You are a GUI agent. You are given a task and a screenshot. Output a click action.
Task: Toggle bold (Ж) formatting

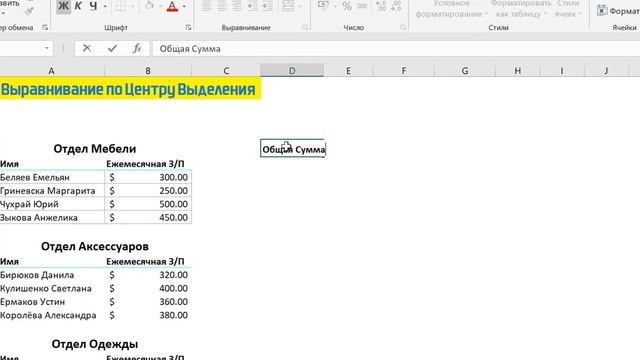click(x=63, y=6)
